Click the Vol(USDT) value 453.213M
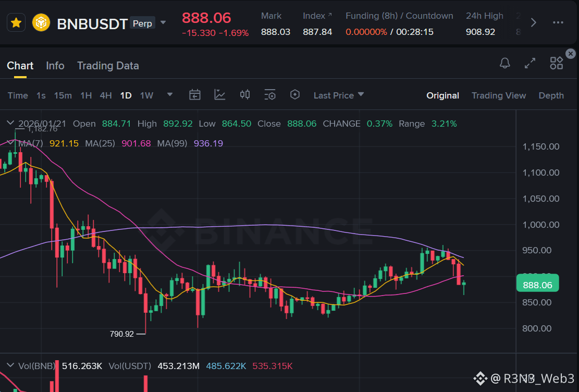Screen dimensions: 579x392 178,366
